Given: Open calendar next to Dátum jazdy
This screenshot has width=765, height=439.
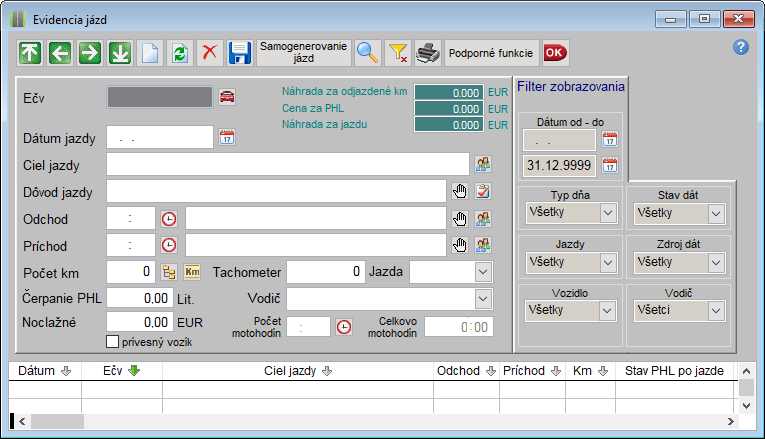Looking at the screenshot, I should tap(226, 137).
